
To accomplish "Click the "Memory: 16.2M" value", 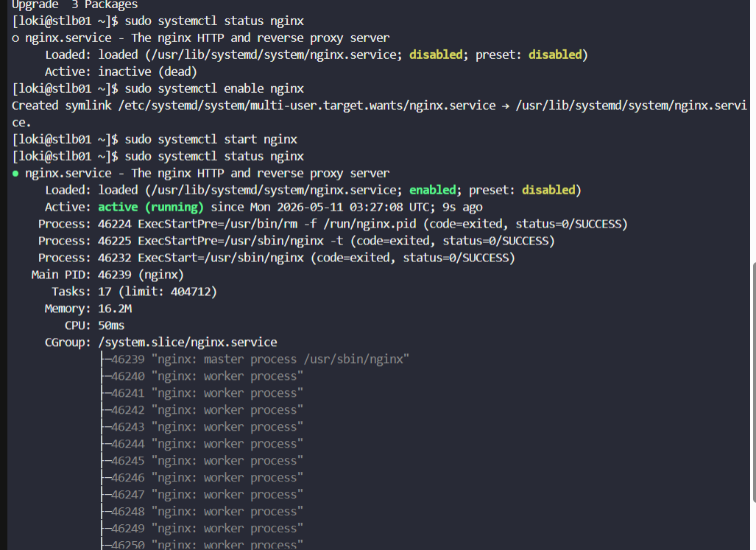I will click(115, 309).
